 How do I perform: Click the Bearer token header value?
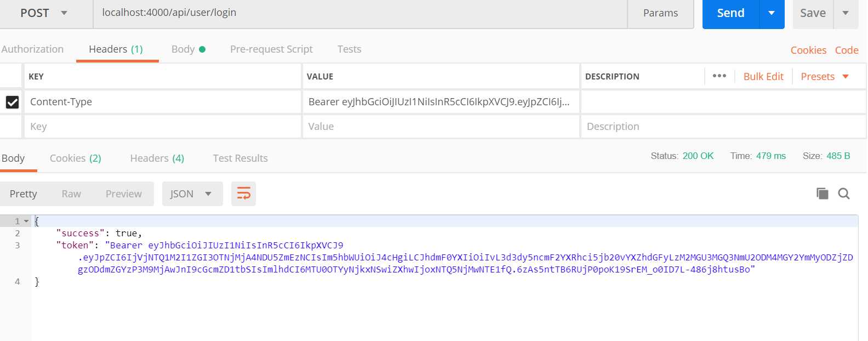pyautogui.click(x=441, y=102)
